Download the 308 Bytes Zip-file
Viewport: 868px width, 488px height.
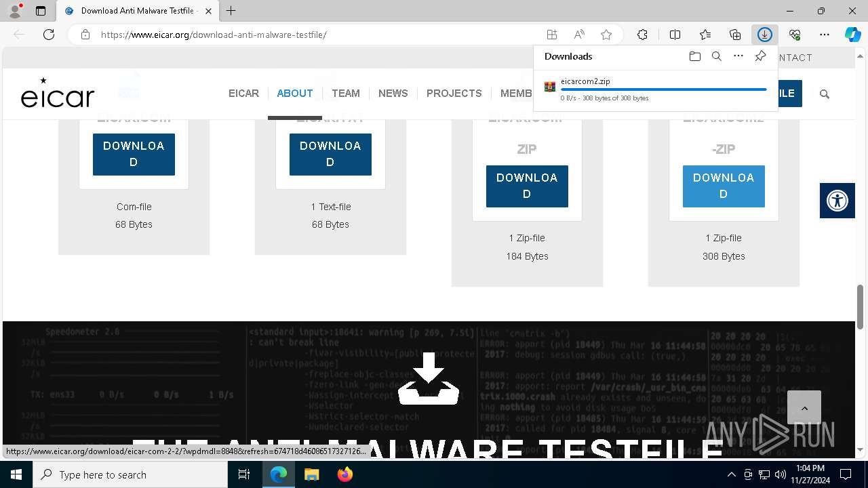[724, 186]
